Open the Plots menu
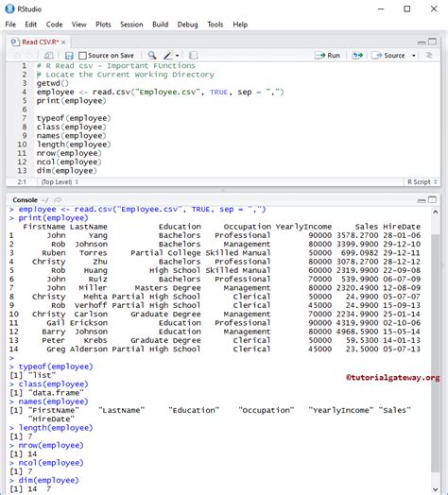This screenshot has width=448, height=495. 103,25
